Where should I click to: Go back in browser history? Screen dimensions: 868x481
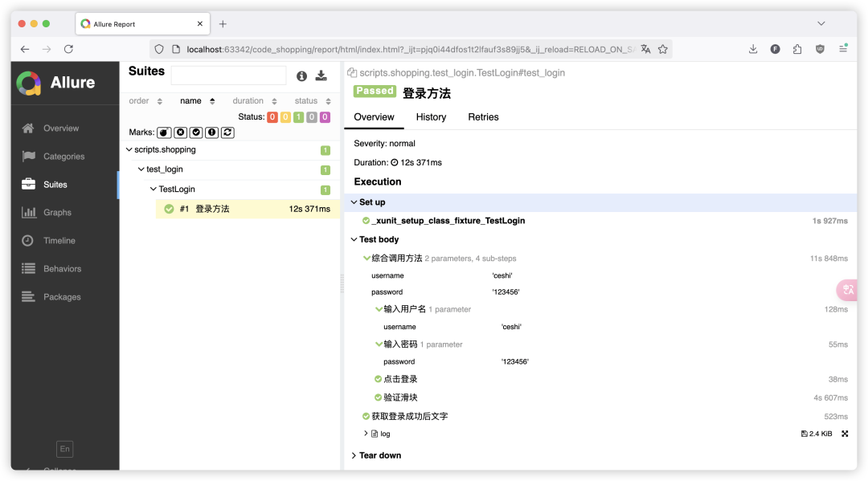25,49
